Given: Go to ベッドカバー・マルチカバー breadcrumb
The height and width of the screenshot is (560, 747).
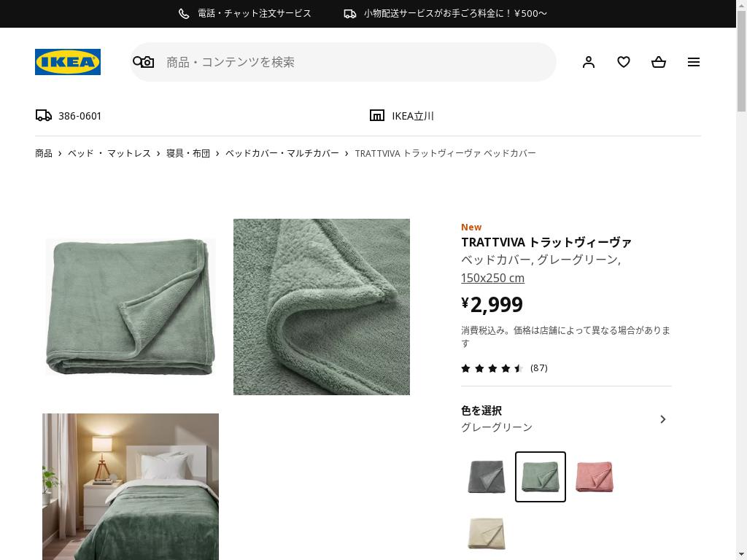Looking at the screenshot, I should [x=282, y=153].
